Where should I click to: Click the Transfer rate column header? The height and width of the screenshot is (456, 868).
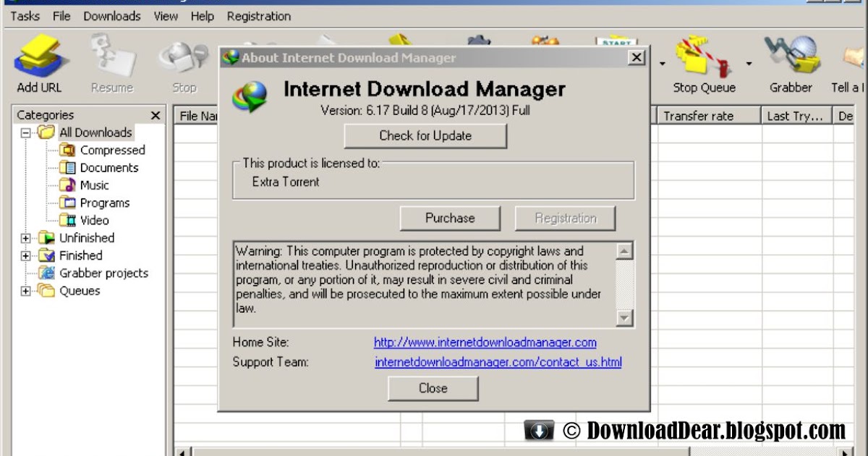click(709, 116)
